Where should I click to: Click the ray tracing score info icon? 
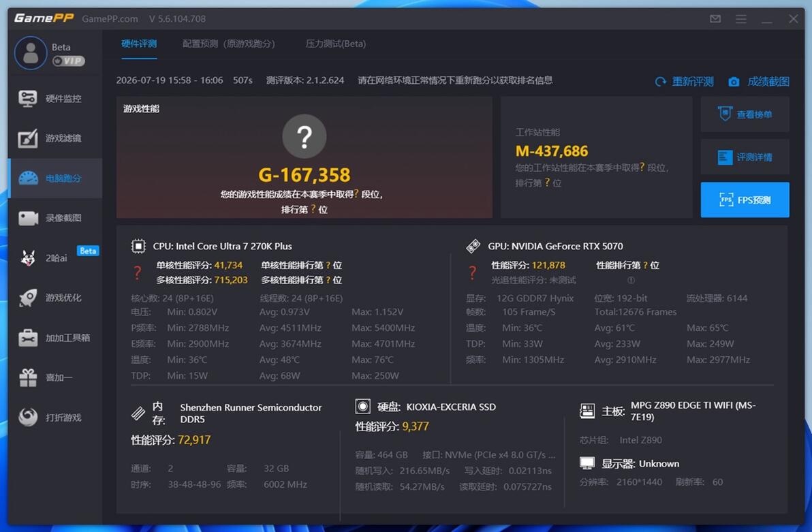tap(631, 280)
